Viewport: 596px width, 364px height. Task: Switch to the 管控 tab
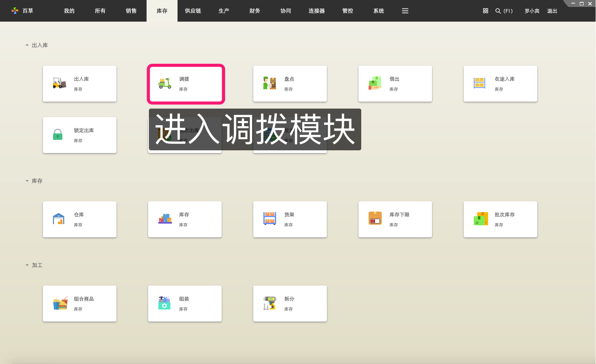click(x=348, y=11)
